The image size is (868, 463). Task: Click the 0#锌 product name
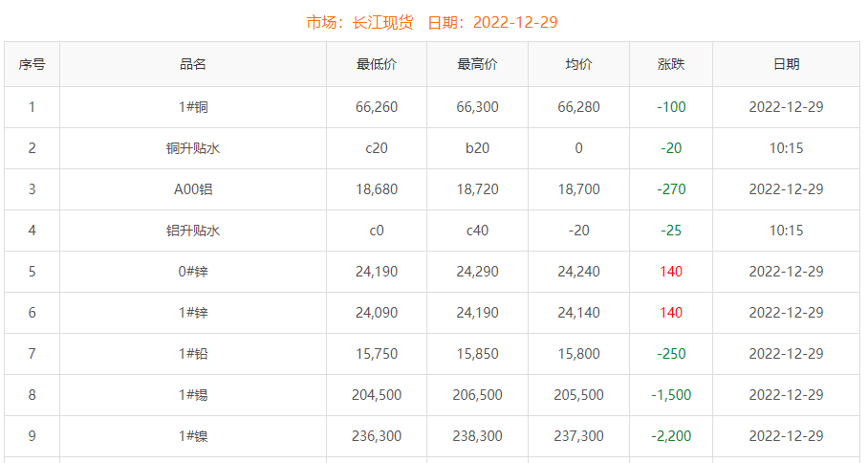click(193, 272)
